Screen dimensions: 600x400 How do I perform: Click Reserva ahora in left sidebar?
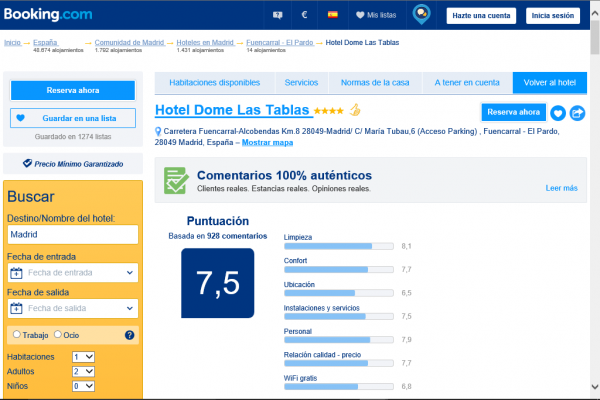tap(73, 90)
